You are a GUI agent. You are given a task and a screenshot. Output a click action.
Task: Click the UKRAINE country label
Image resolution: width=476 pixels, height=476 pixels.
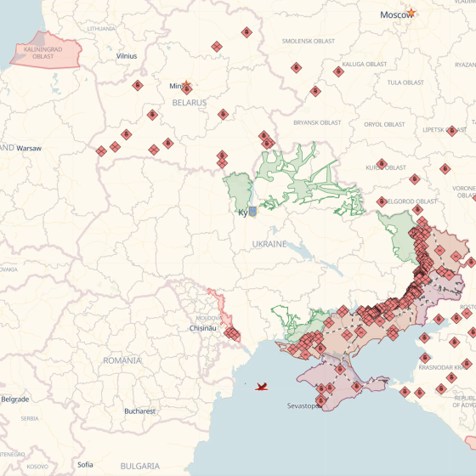[269, 244]
